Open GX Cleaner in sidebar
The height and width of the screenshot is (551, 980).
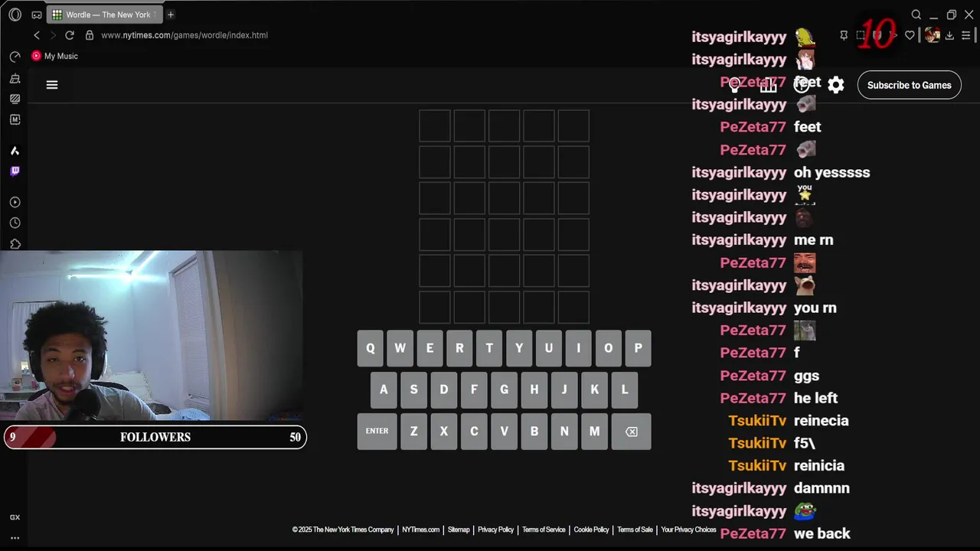tap(15, 78)
